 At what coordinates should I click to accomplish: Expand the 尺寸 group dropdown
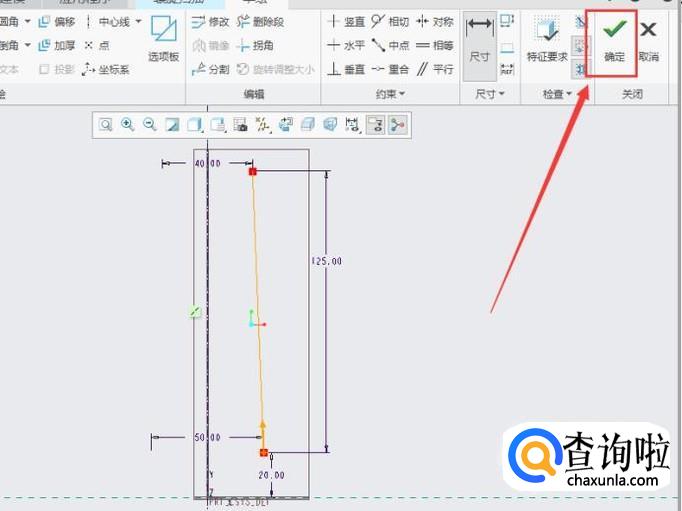pos(489,94)
